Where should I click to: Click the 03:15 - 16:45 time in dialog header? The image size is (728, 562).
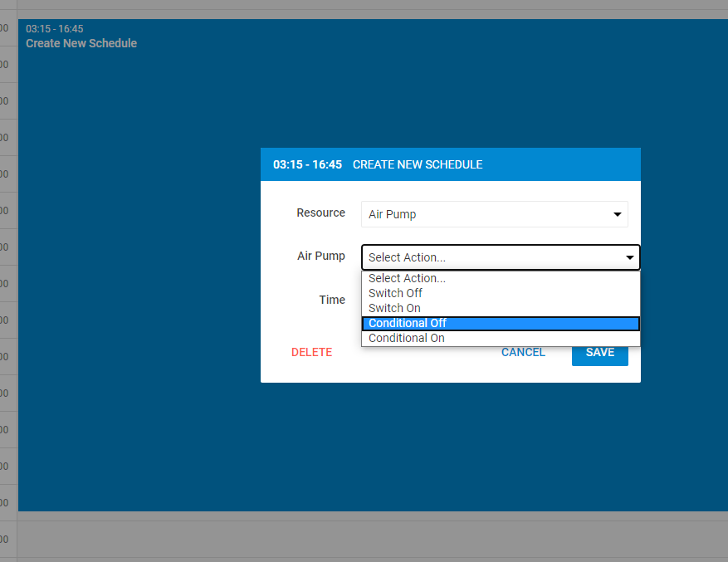pos(307,164)
